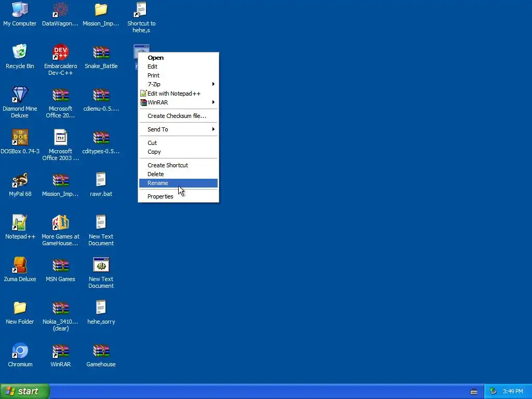Select the MyPal 68 raccoon icon
Viewport: 532px width, 399px height.
point(20,180)
